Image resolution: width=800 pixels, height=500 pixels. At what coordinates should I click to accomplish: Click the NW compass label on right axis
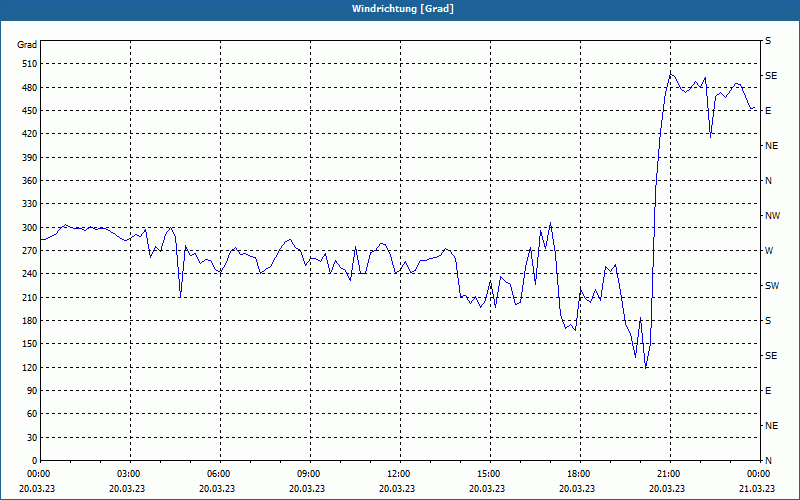click(772, 216)
